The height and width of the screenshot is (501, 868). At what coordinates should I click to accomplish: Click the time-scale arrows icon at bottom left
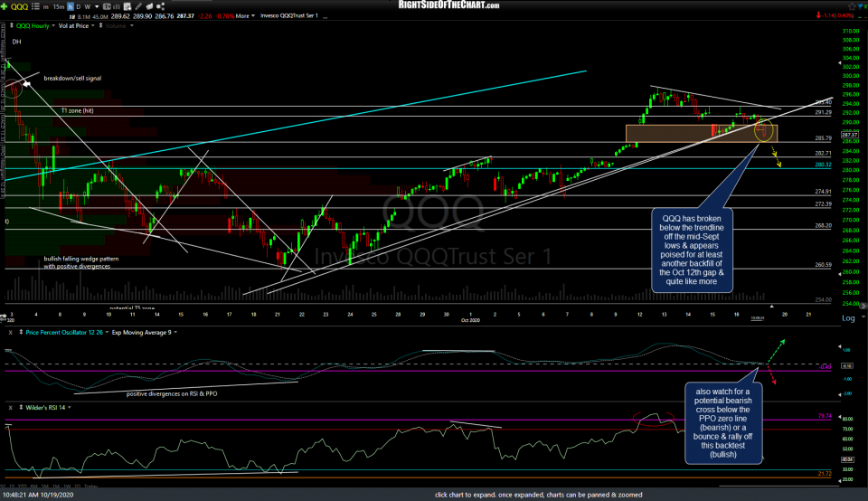click(4, 317)
